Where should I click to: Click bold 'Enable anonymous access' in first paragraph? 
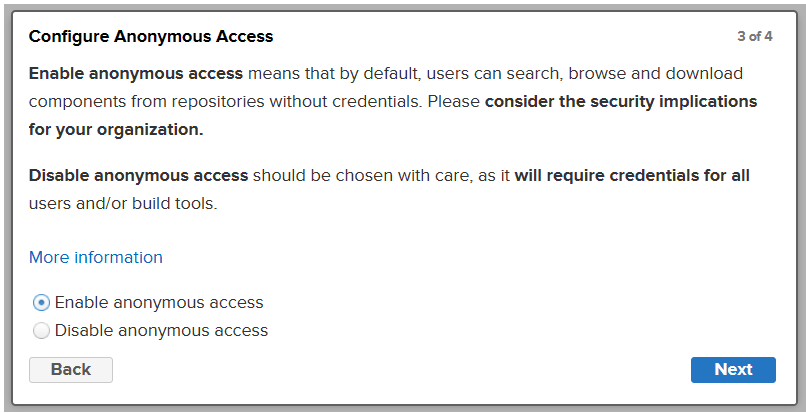(x=136, y=73)
